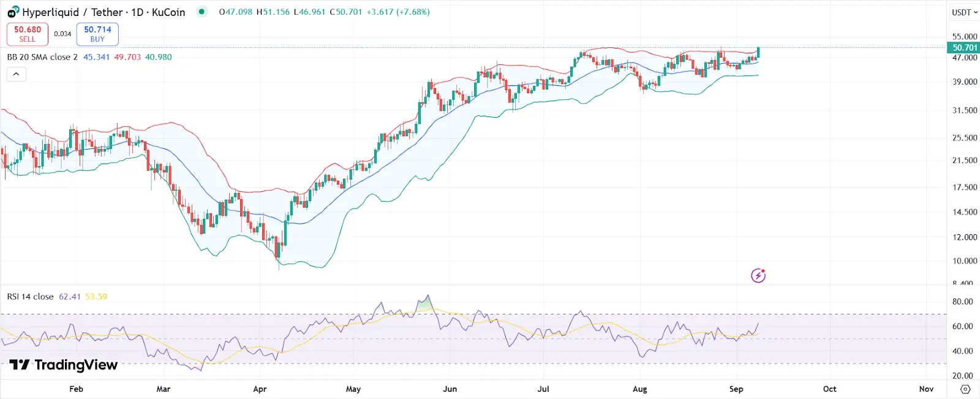Click the Nov label on time axis
980x399 pixels.
click(927, 389)
